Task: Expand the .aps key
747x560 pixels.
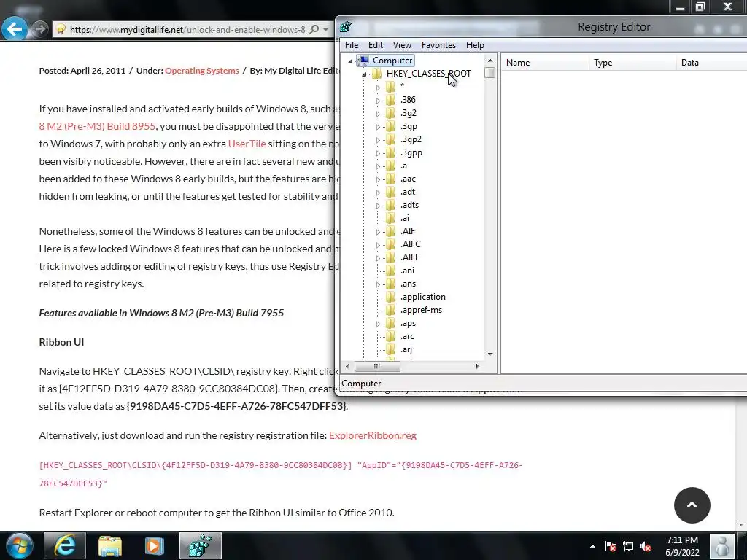Action: [378, 324]
